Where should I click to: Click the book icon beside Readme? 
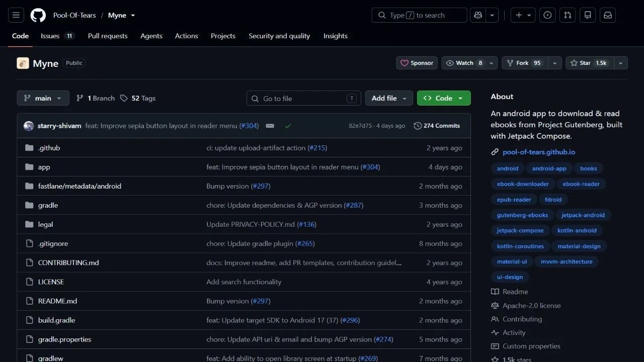(x=495, y=292)
